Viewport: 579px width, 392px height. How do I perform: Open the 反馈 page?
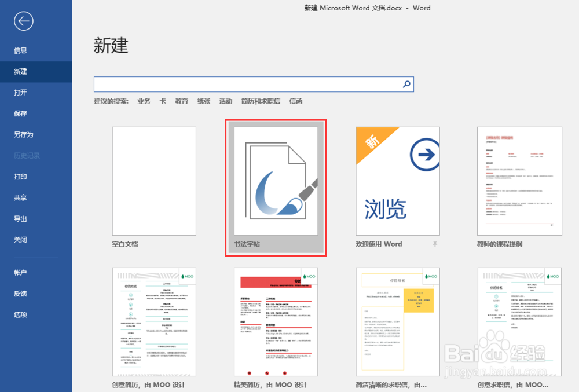tap(20, 294)
